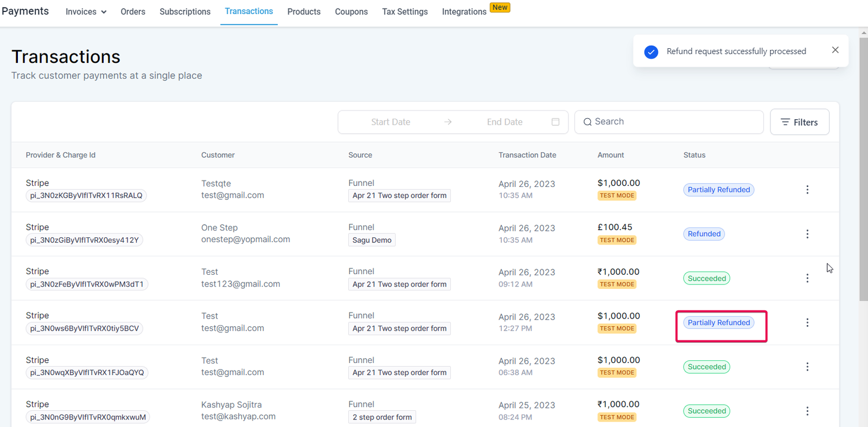
Task: Switch to the Products tab
Action: click(304, 12)
